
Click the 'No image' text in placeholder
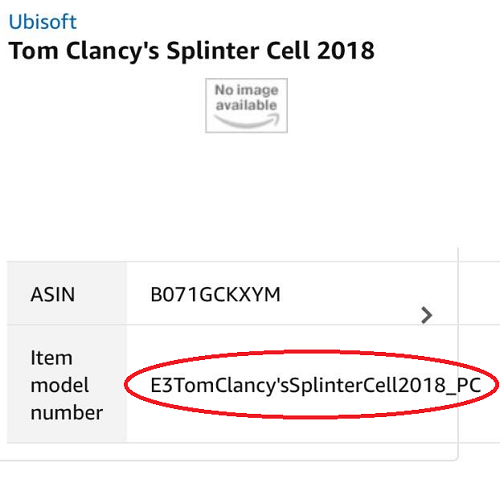[x=246, y=90]
